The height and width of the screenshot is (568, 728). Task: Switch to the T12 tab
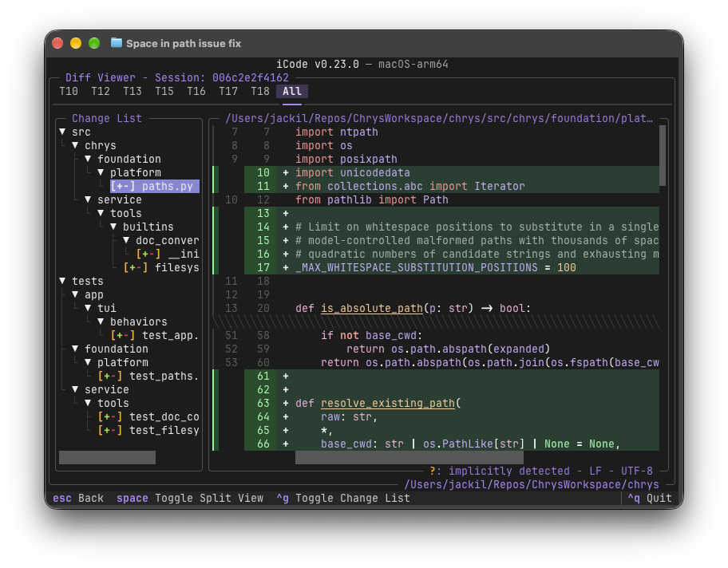coord(101,91)
